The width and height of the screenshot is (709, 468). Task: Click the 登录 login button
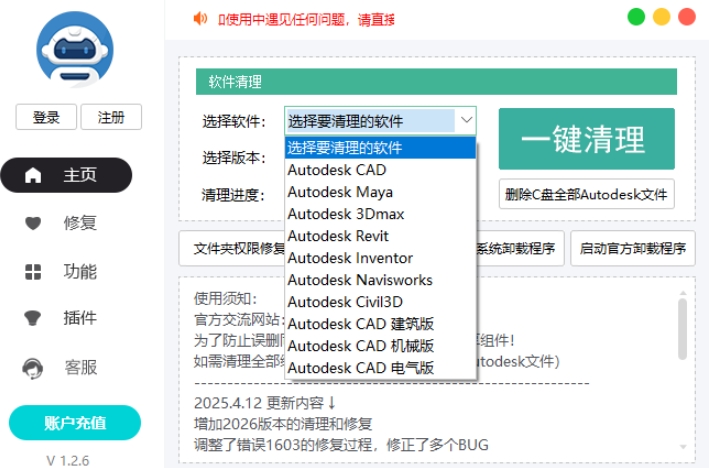(x=46, y=117)
